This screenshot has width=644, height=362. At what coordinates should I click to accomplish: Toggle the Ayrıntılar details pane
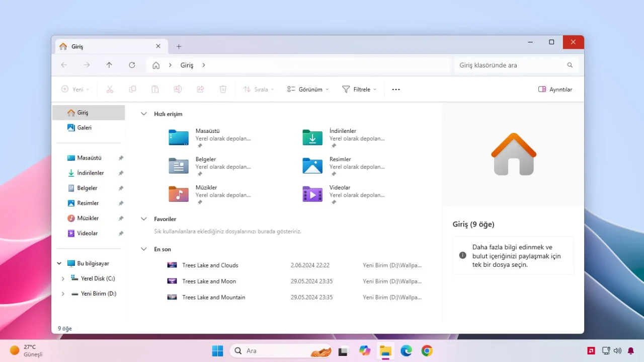555,90
